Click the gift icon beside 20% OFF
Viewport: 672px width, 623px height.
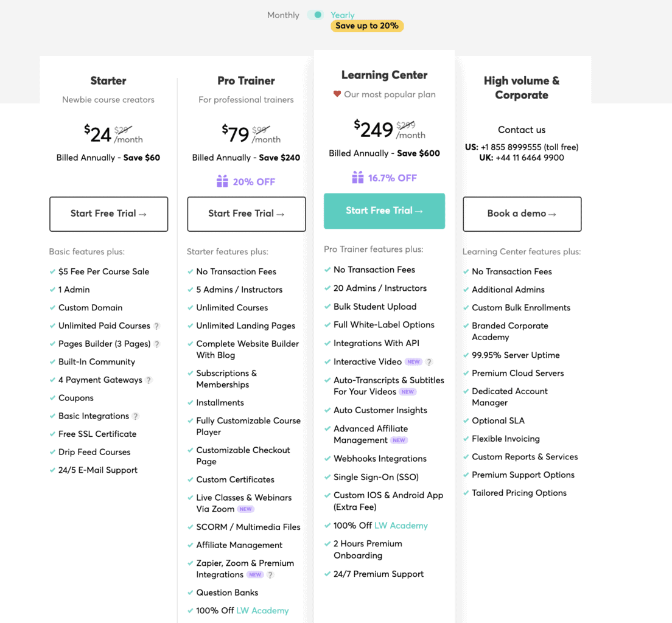(234, 181)
